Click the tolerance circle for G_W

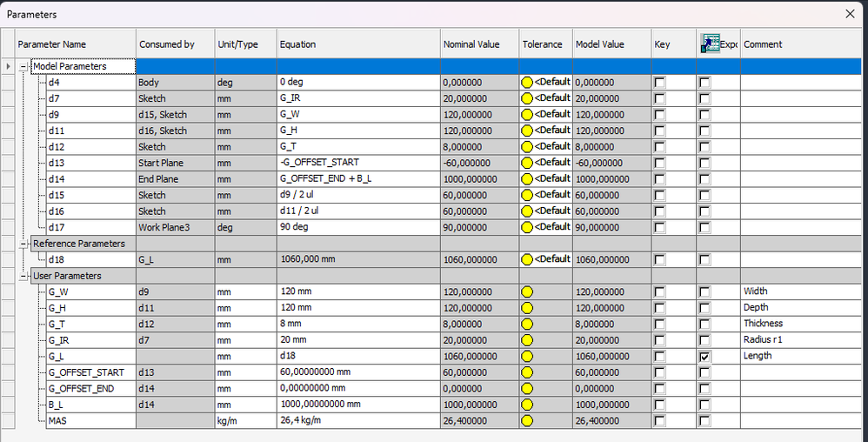point(527,291)
